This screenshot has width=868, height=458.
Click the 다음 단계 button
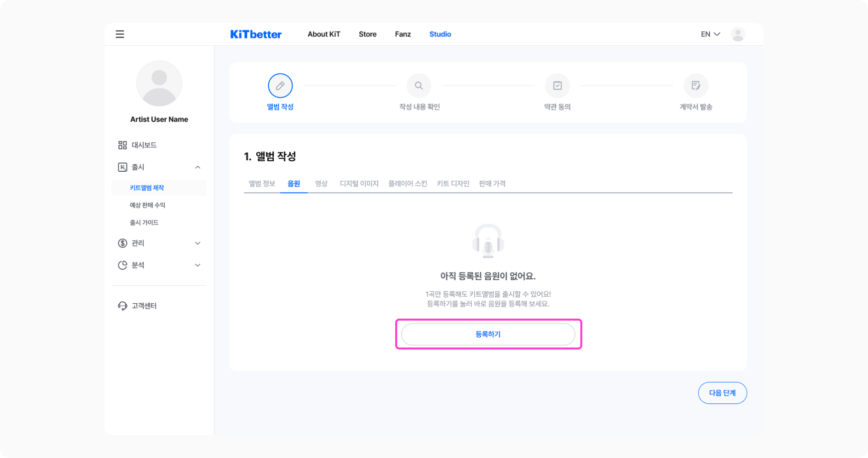click(722, 393)
